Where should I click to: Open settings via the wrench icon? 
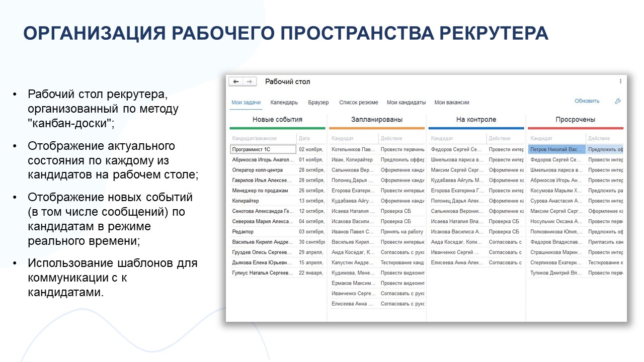pos(618,101)
